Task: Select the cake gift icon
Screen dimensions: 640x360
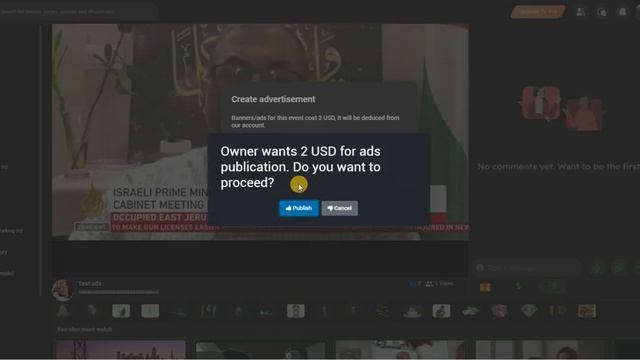Action: (x=412, y=311)
